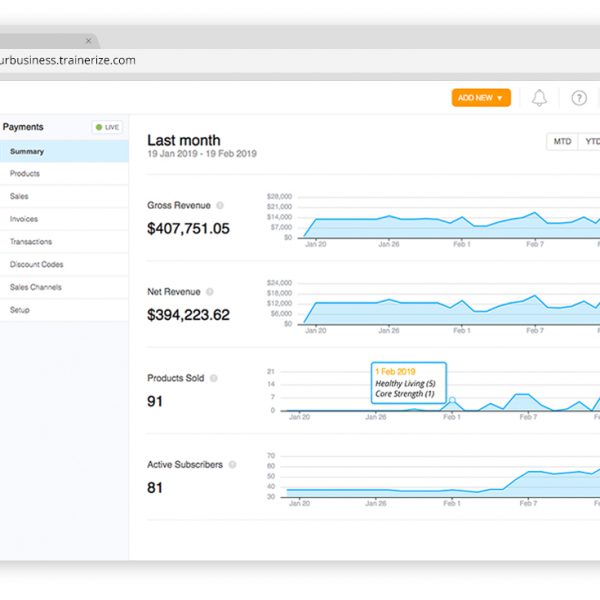Screen dimensions: 600x600
Task: Toggle the Payments LIVE mode indicator
Action: coord(107,127)
